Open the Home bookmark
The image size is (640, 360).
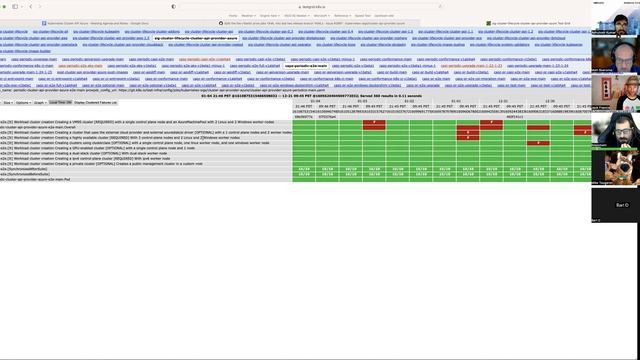click(x=233, y=16)
